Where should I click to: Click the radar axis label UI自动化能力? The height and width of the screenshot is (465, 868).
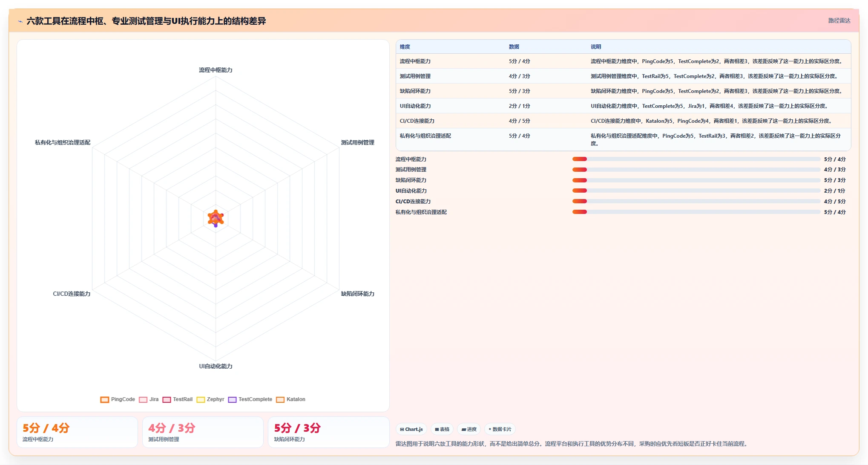pos(216,366)
